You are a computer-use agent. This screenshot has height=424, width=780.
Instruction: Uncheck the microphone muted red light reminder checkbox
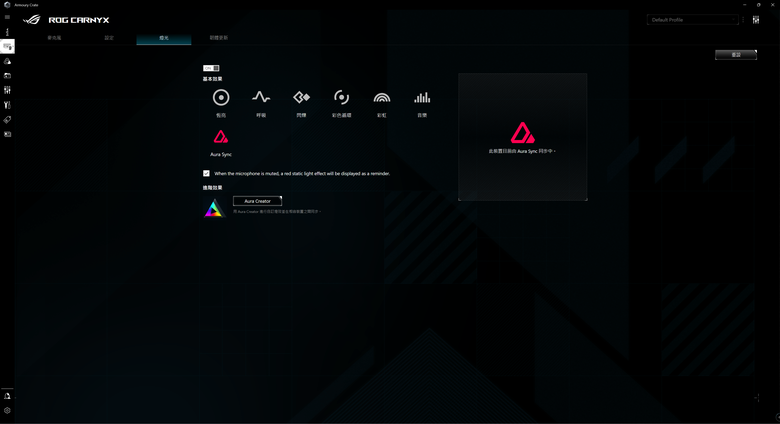(206, 173)
